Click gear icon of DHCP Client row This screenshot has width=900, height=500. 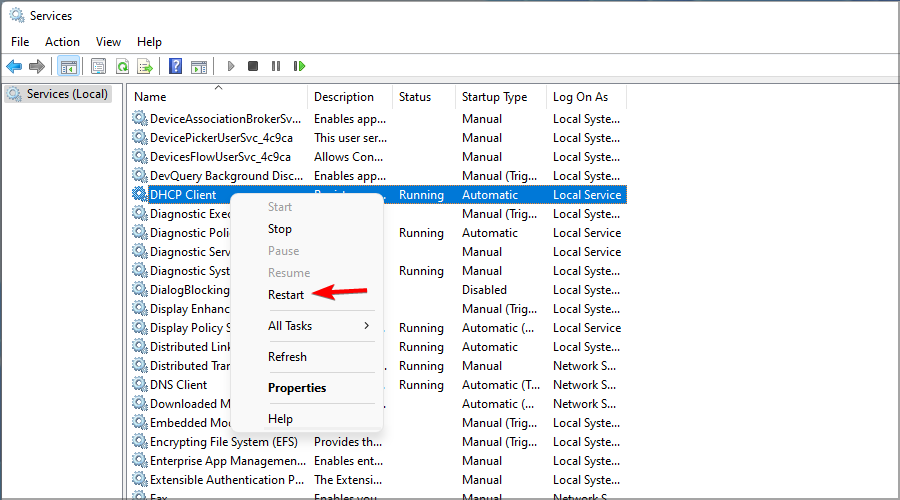coord(139,194)
